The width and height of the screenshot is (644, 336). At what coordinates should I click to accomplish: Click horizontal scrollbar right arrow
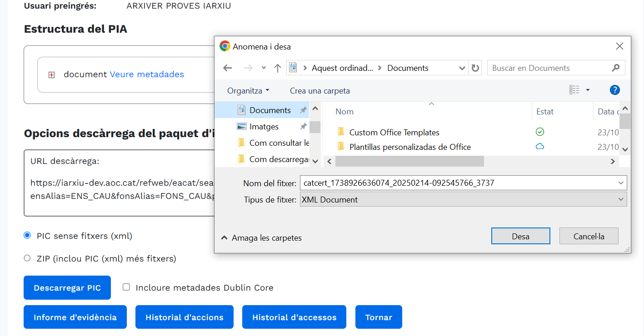tap(613, 161)
